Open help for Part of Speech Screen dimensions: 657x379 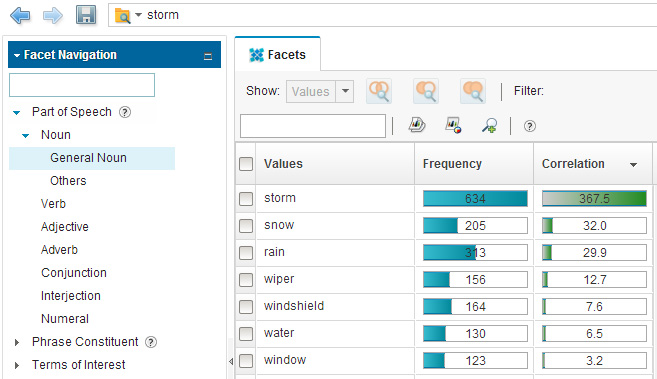(125, 112)
